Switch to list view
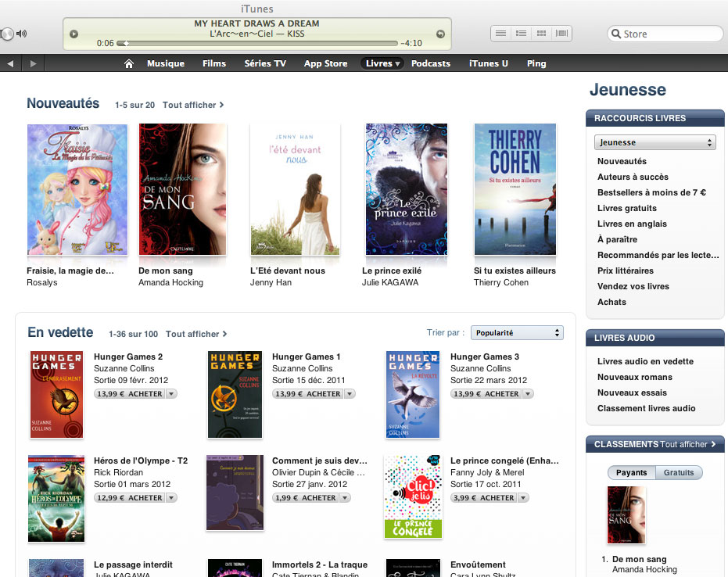Screen dimensions: 728x577 pos(501,34)
